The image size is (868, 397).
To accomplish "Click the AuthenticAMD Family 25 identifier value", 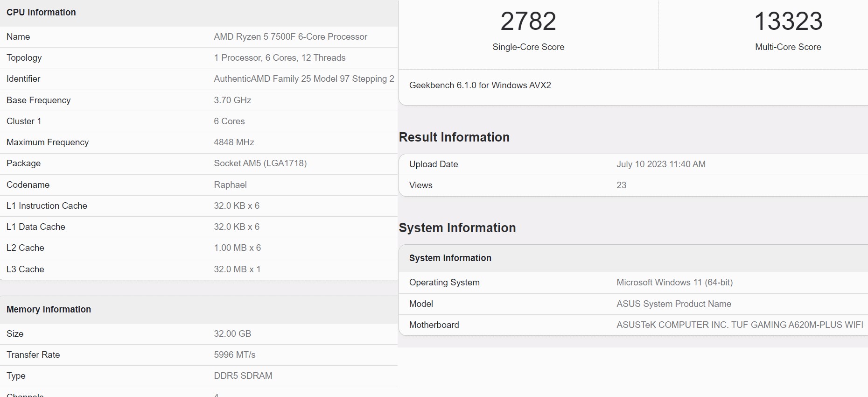I will click(x=304, y=79).
